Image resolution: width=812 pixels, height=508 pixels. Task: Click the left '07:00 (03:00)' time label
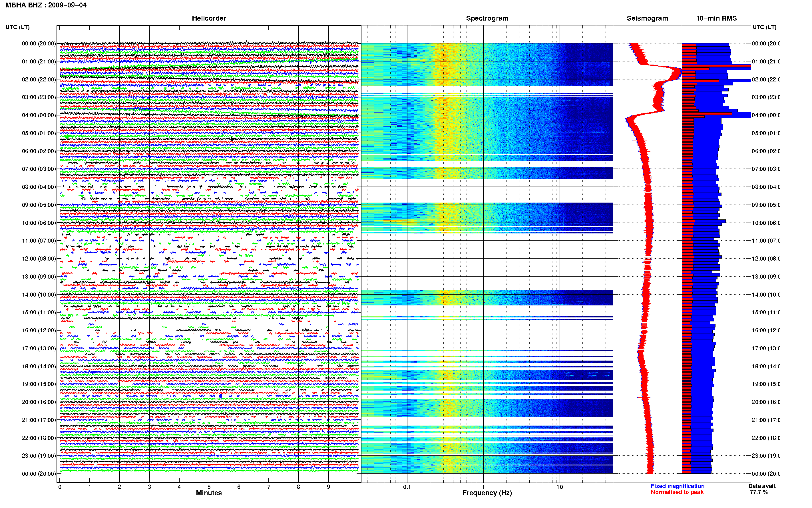pos(39,169)
